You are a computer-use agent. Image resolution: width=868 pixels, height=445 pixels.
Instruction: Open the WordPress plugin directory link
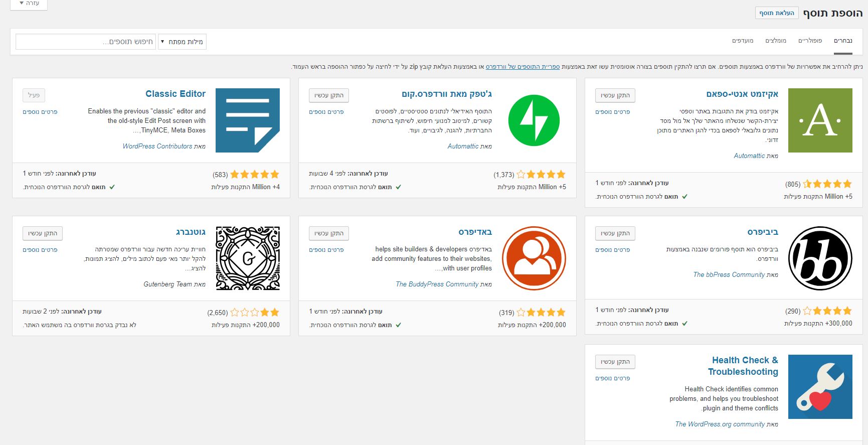[523, 67]
